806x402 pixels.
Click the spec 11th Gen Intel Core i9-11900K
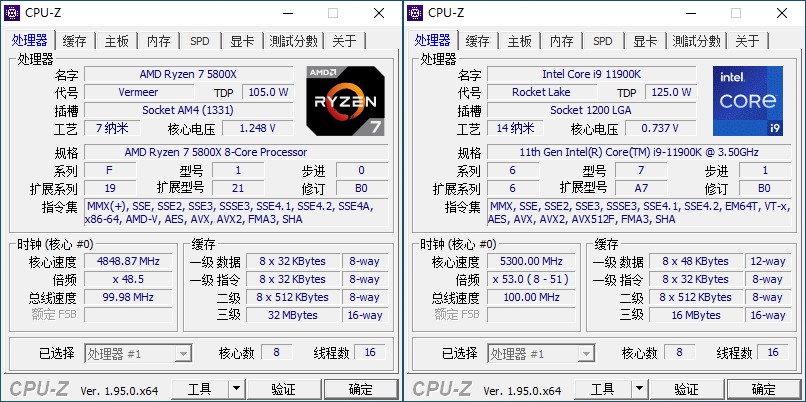click(639, 152)
